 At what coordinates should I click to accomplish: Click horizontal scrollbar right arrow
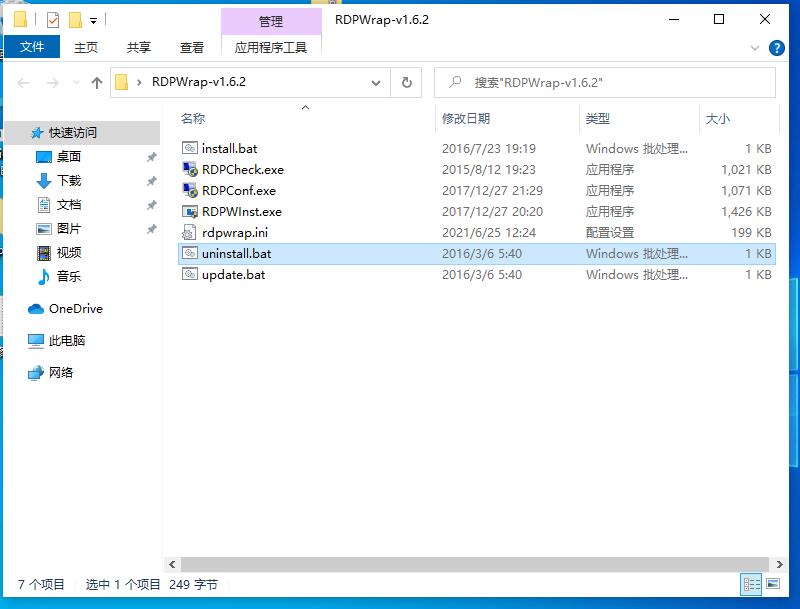[x=779, y=564]
